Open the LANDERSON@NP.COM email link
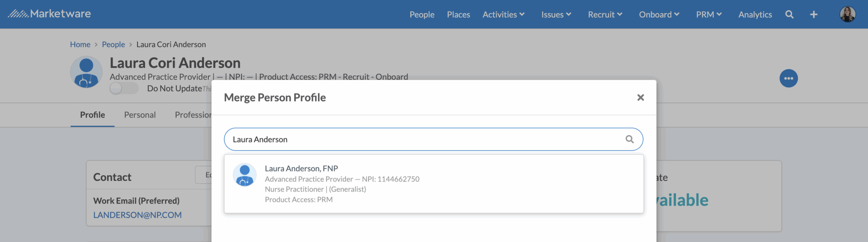Screen dimensions: 868x242 [137, 215]
